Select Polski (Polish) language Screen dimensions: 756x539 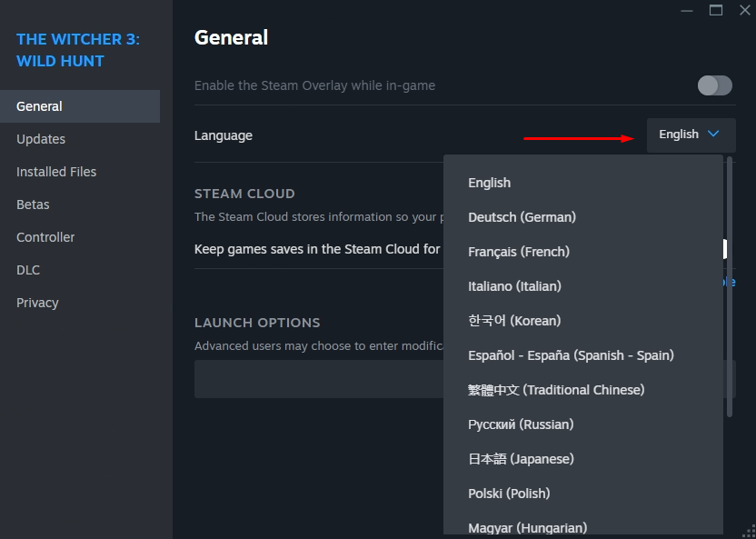[583, 494]
